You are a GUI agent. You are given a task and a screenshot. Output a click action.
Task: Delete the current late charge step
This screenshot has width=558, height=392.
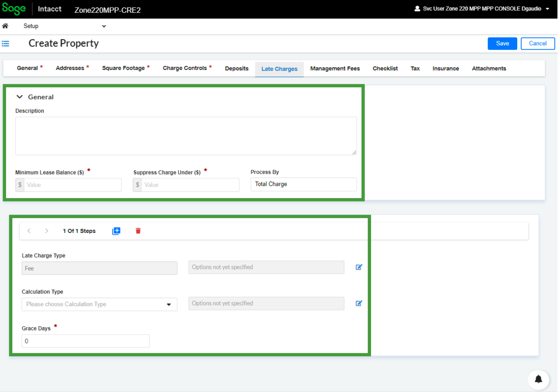pos(138,231)
